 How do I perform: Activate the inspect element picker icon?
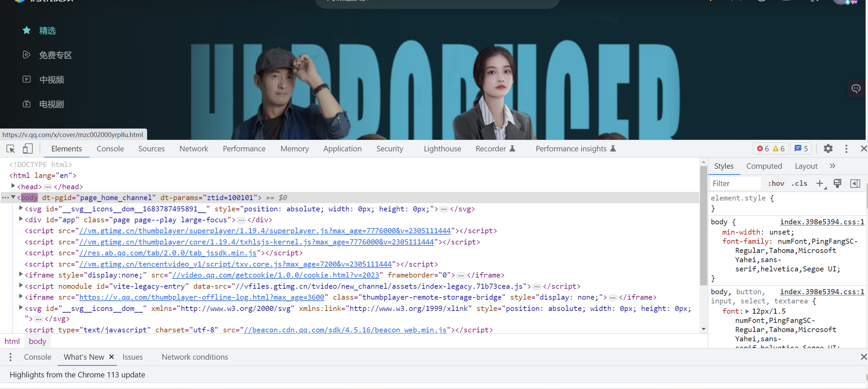tap(11, 149)
